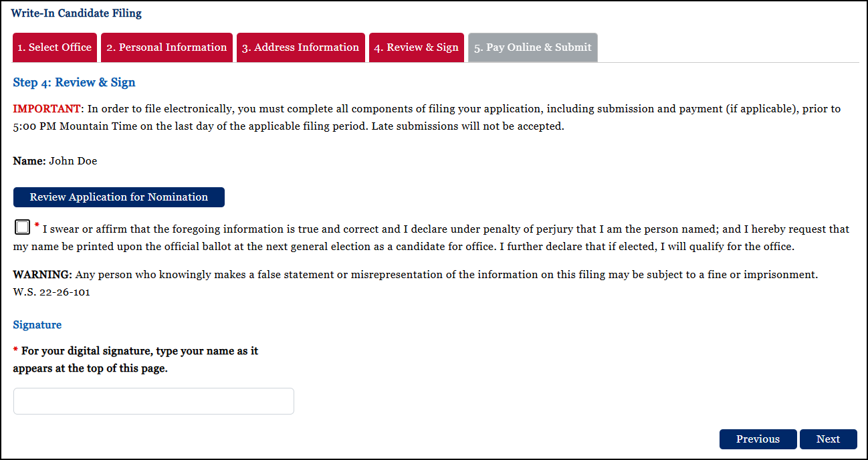Screen dimensions: 868x460
Task: Check the swear or affirm checkbox
Action: click(22, 228)
